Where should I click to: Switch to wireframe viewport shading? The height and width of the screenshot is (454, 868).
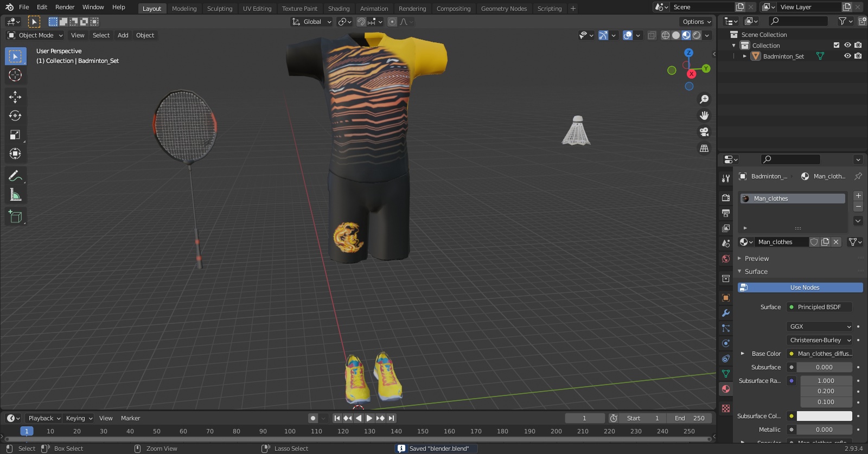tap(665, 35)
